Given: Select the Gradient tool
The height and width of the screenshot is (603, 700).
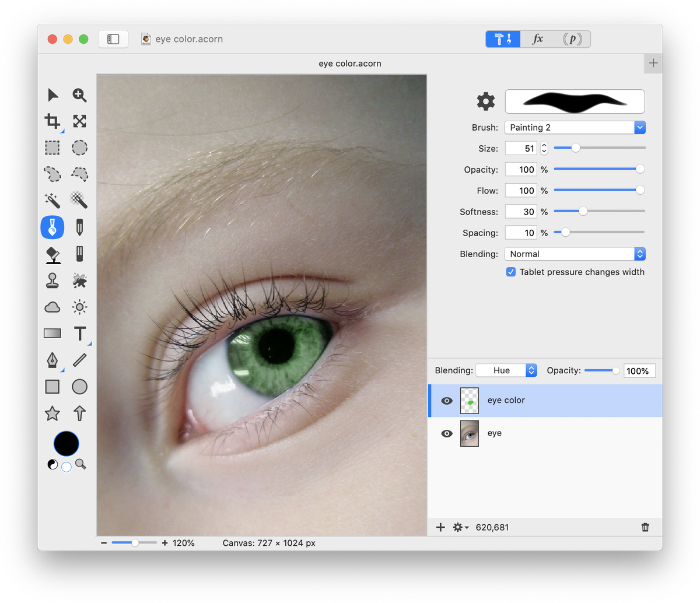Looking at the screenshot, I should (x=52, y=334).
